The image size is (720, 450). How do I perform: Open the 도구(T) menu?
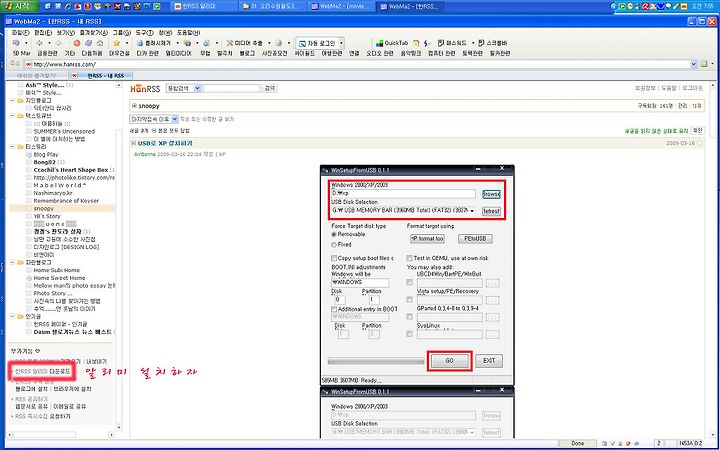click(x=144, y=33)
